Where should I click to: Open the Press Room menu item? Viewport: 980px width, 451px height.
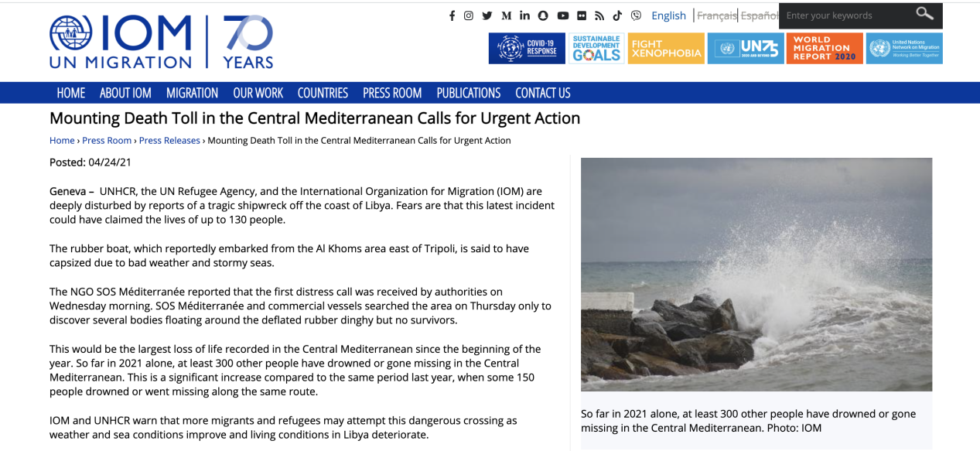tap(392, 93)
